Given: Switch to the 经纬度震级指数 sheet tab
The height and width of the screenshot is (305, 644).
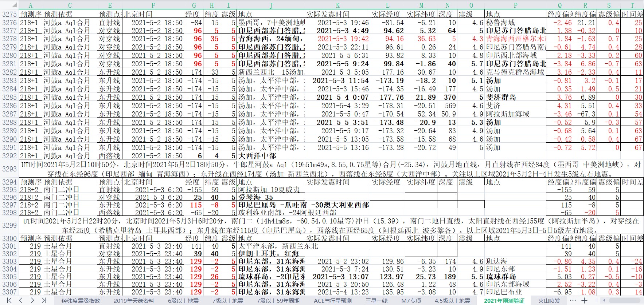Looking at the screenshot, I should [x=81, y=301].
